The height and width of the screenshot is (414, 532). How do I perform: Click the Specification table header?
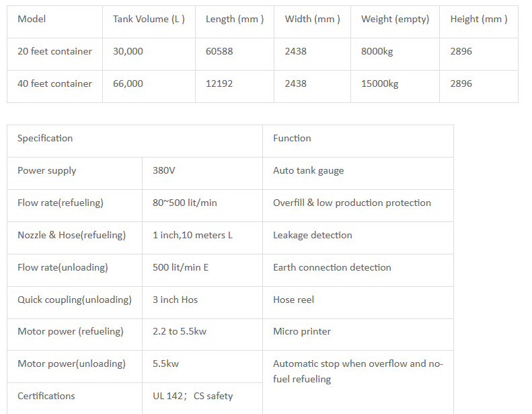click(45, 138)
